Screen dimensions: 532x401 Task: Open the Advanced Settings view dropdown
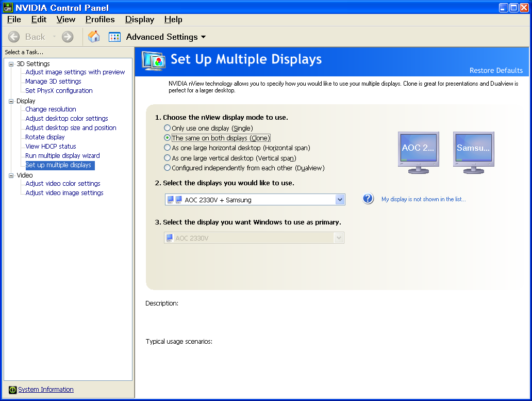(204, 37)
